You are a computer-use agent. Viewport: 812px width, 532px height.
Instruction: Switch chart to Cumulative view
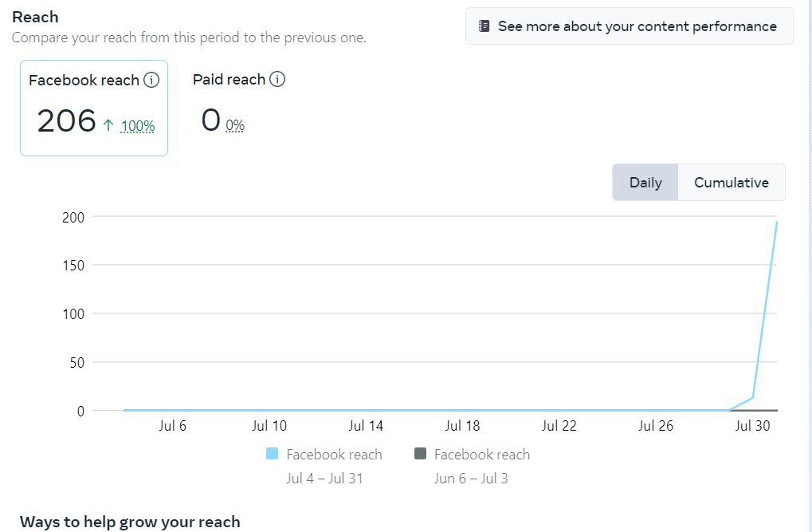click(731, 183)
